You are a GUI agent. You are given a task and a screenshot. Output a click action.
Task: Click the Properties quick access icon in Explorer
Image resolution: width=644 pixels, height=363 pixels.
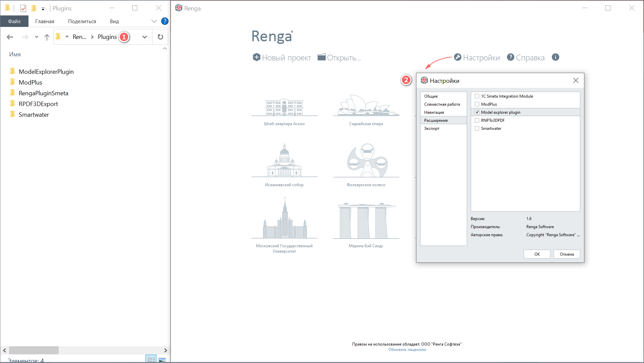click(x=23, y=8)
